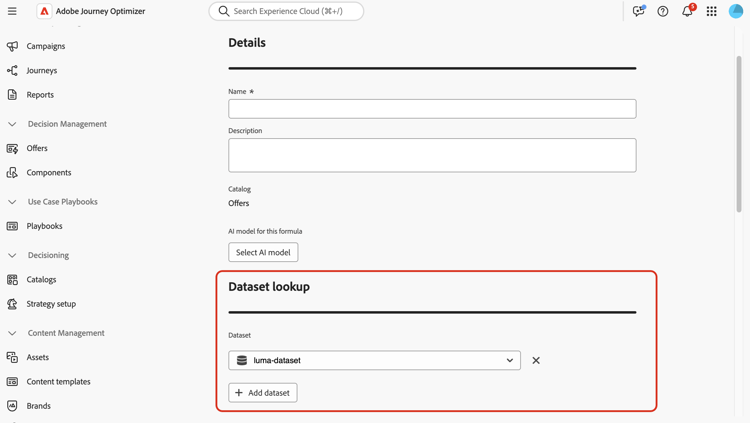The width and height of the screenshot is (750, 423).
Task: Navigate to Strategy setup
Action: (51, 304)
